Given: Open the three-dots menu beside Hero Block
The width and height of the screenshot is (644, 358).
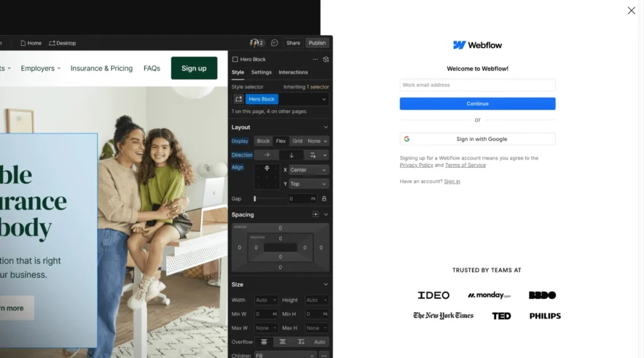Looking at the screenshot, I should pos(315,59).
